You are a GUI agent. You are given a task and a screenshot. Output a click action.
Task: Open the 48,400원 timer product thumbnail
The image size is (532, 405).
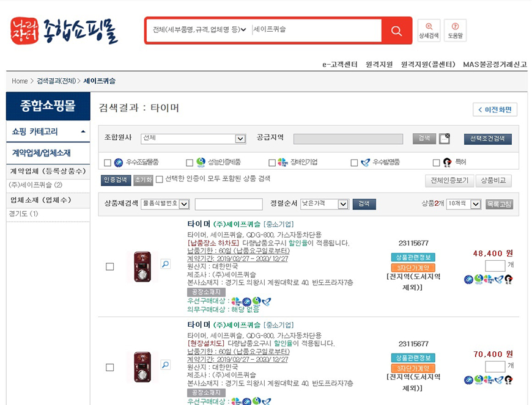pyautogui.click(x=142, y=267)
